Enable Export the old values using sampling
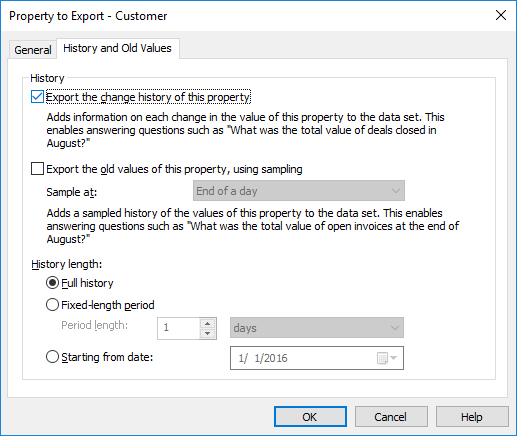 [x=37, y=169]
